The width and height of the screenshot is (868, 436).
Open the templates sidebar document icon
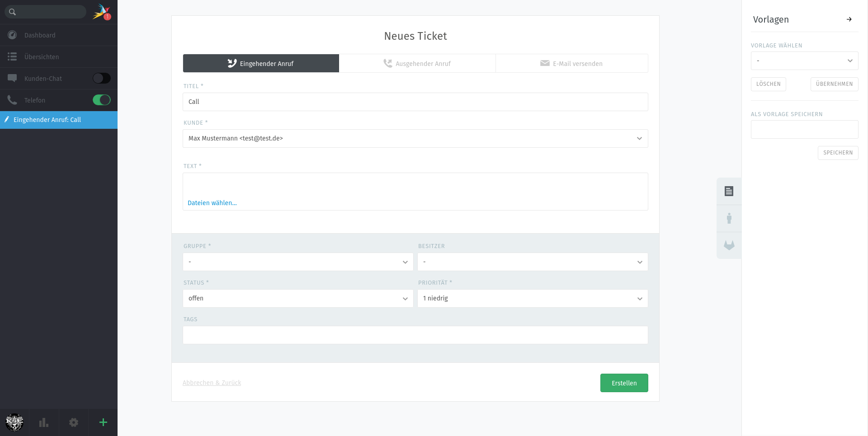coord(729,191)
